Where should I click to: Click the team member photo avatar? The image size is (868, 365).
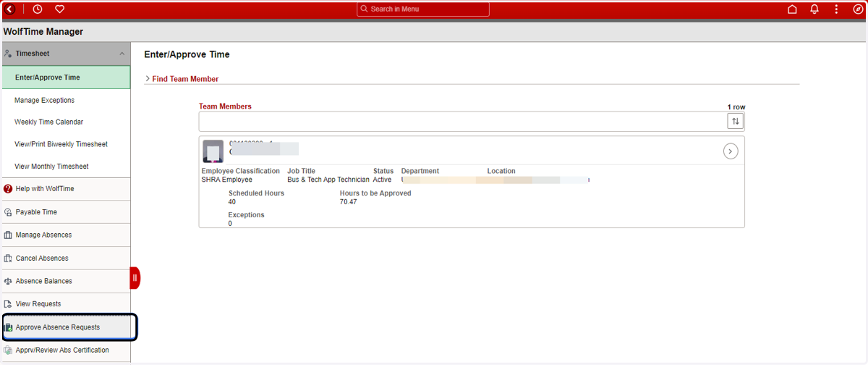tap(213, 151)
